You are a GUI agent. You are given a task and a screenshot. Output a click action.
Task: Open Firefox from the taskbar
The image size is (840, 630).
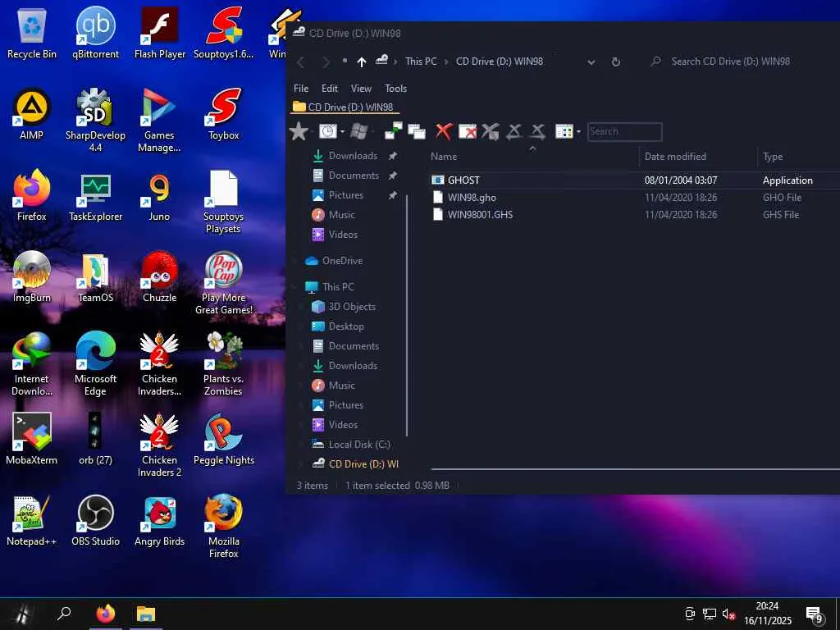106,614
